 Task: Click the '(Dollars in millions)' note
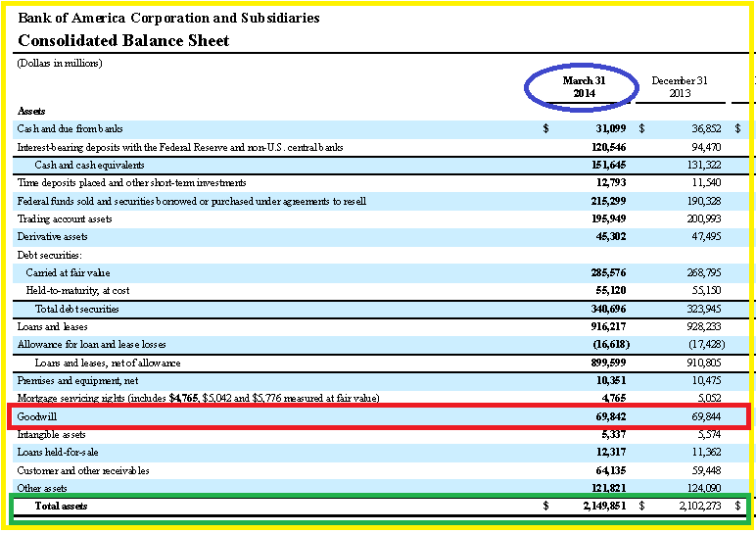(x=60, y=63)
